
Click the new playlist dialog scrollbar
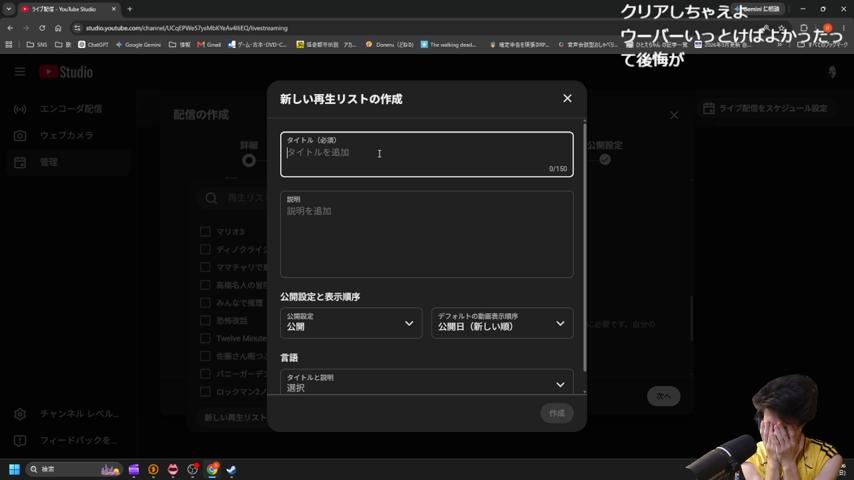584,245
